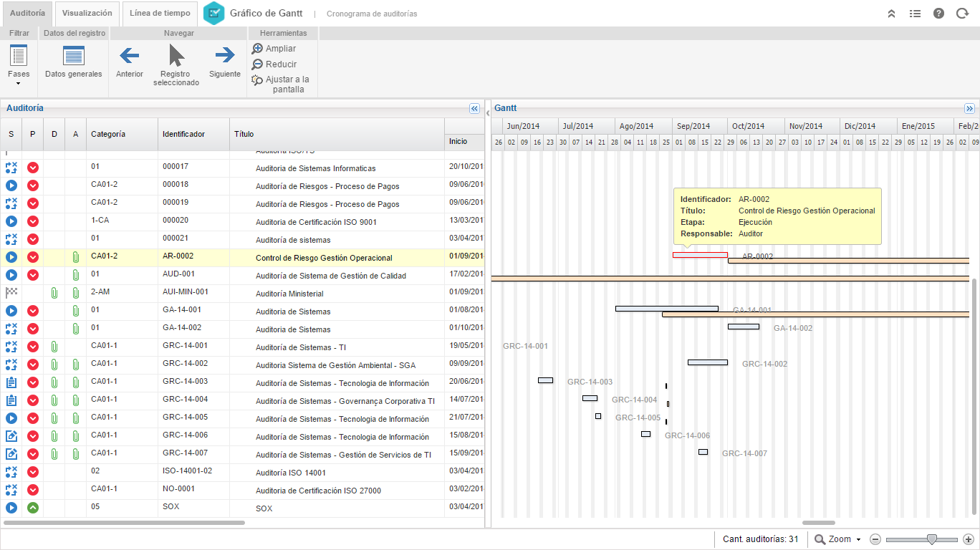980x550 pixels.
Task: Click edit status icon for GRC-14-006
Action: (x=11, y=436)
